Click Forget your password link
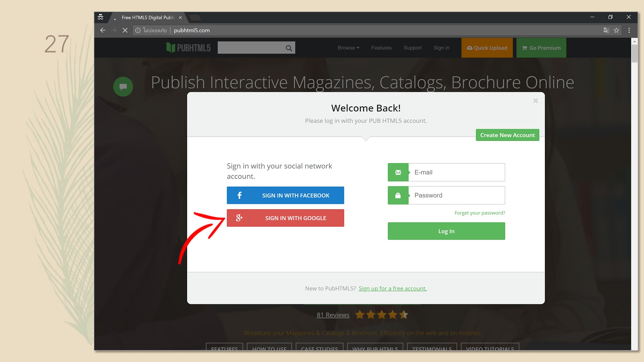 (x=479, y=213)
